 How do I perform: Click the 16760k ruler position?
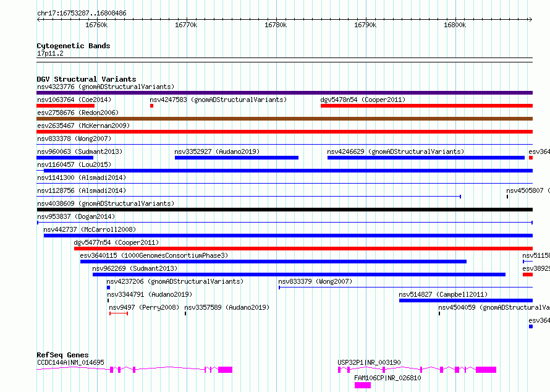96,25
